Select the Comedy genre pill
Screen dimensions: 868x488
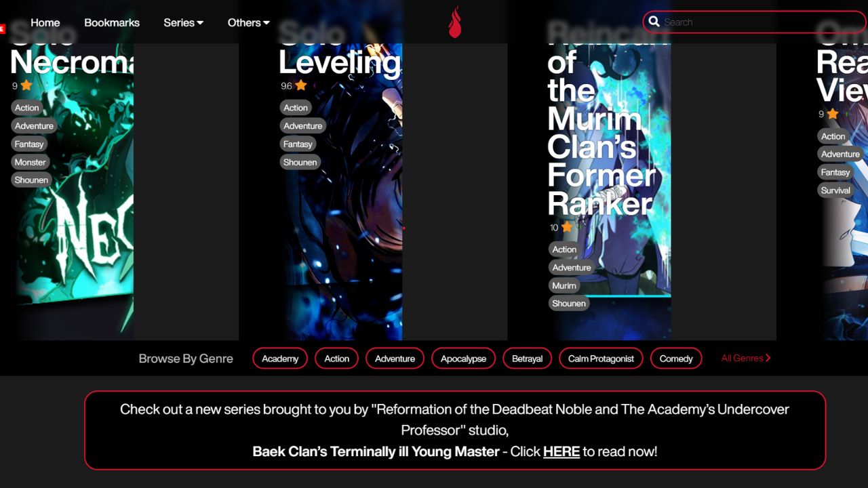675,359
